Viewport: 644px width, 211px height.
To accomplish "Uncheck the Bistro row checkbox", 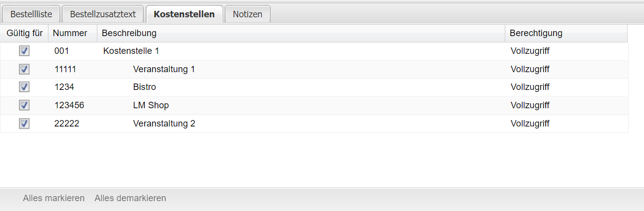I will [x=24, y=87].
